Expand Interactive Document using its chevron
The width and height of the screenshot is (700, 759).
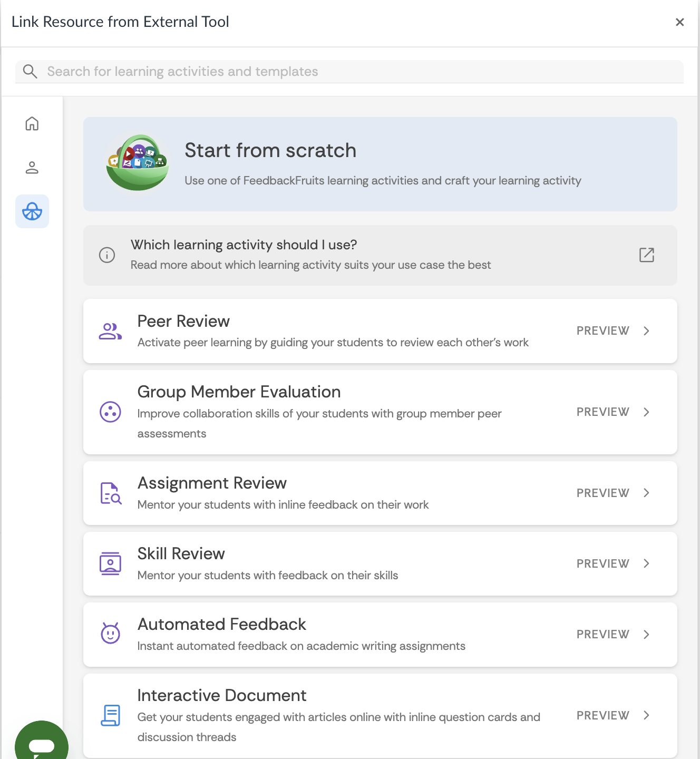click(x=646, y=715)
